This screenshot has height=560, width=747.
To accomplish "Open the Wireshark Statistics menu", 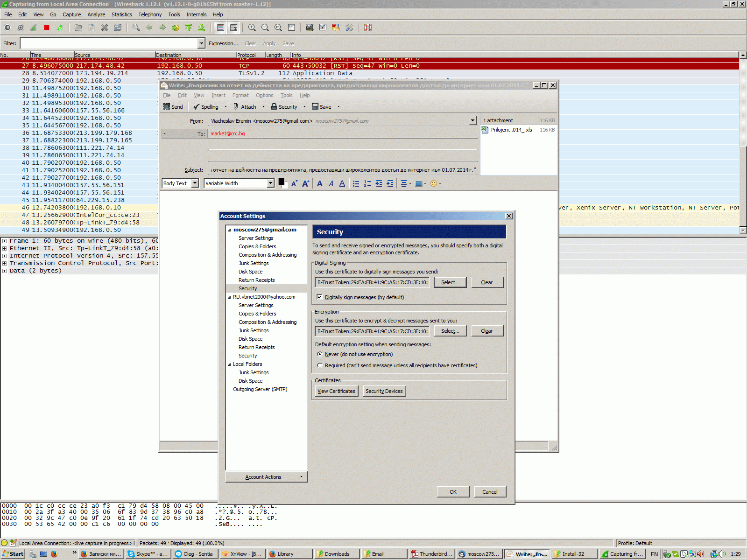I will click(x=121, y=14).
